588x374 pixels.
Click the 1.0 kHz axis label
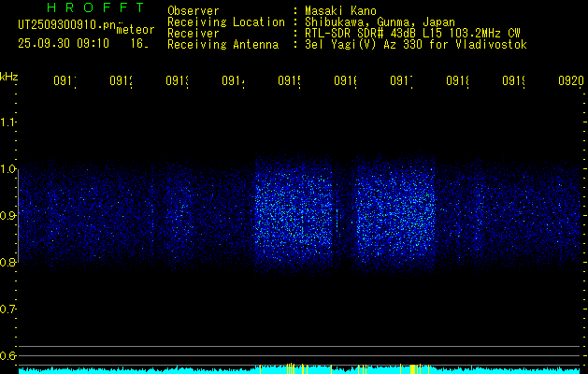point(7,169)
